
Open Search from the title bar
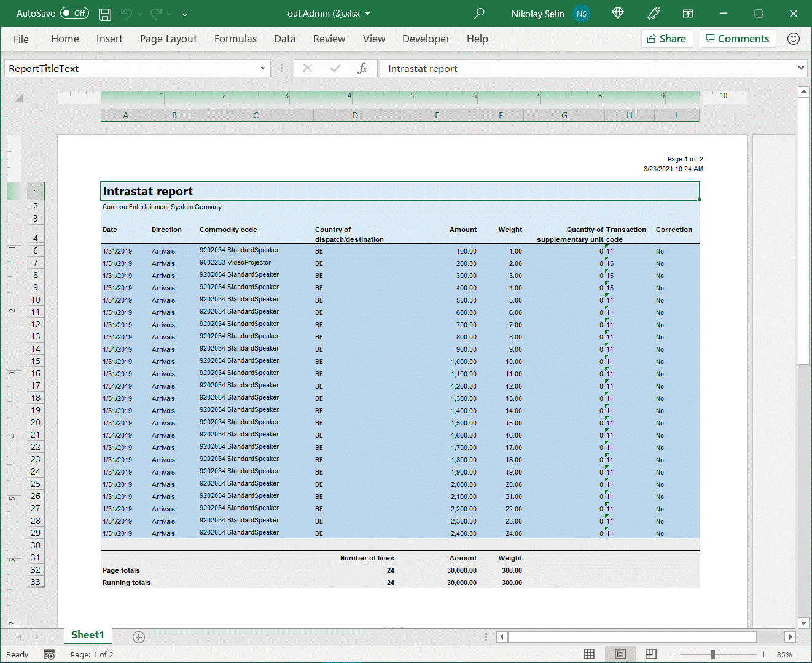pyautogui.click(x=478, y=14)
